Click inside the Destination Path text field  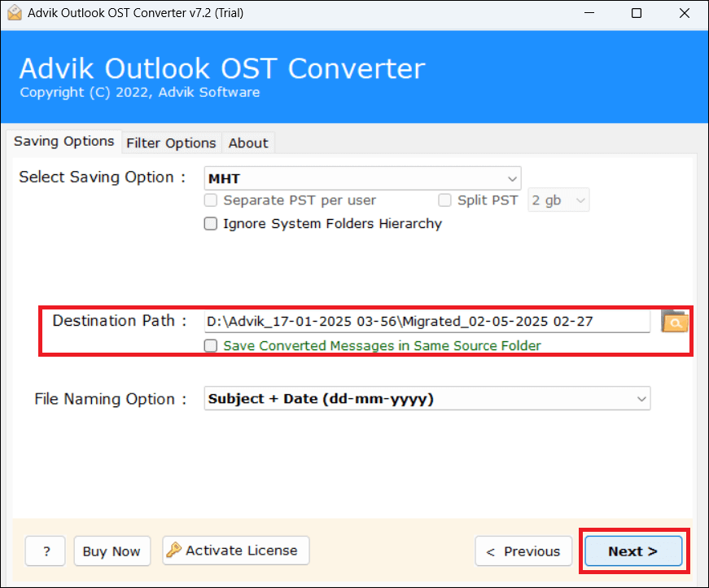[427, 321]
